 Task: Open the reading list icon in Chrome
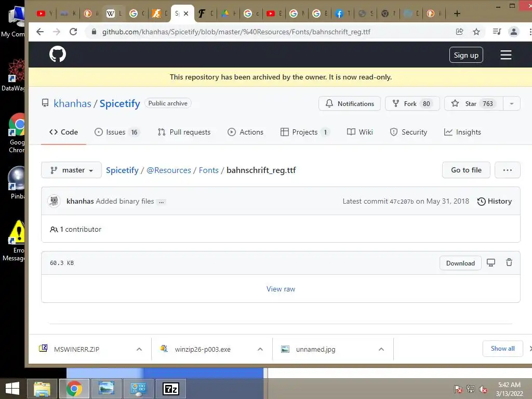coord(497,32)
